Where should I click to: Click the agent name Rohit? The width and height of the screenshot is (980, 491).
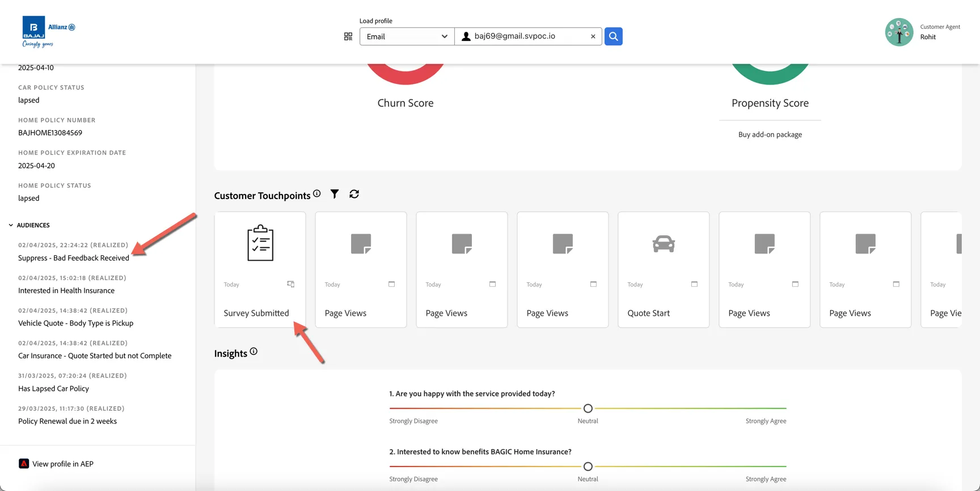(x=928, y=37)
